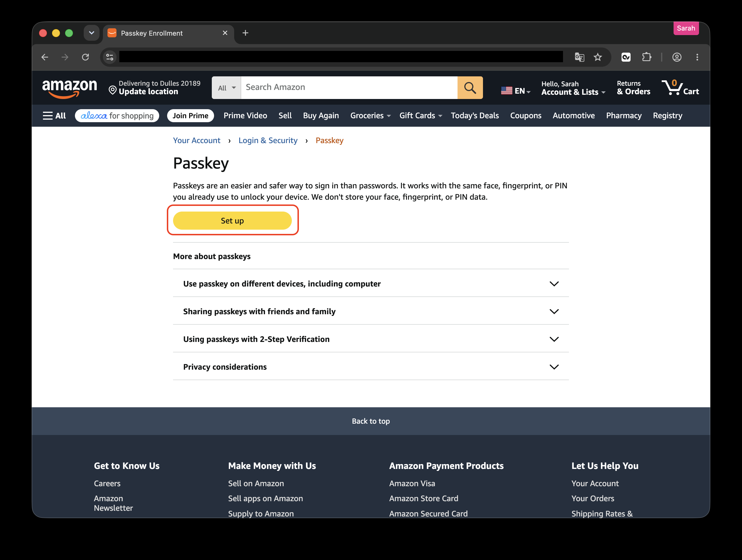The height and width of the screenshot is (560, 742).
Task: Open the All search category dropdown
Action: [227, 88]
